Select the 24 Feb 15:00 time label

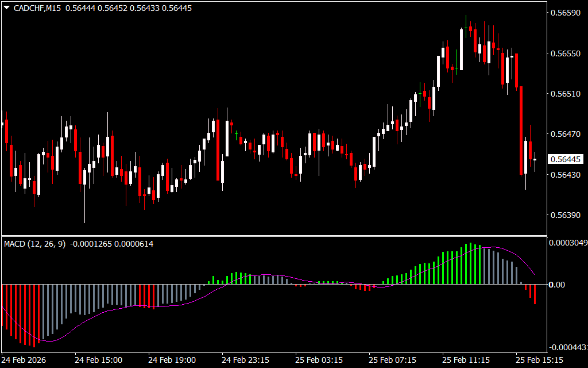point(98,360)
